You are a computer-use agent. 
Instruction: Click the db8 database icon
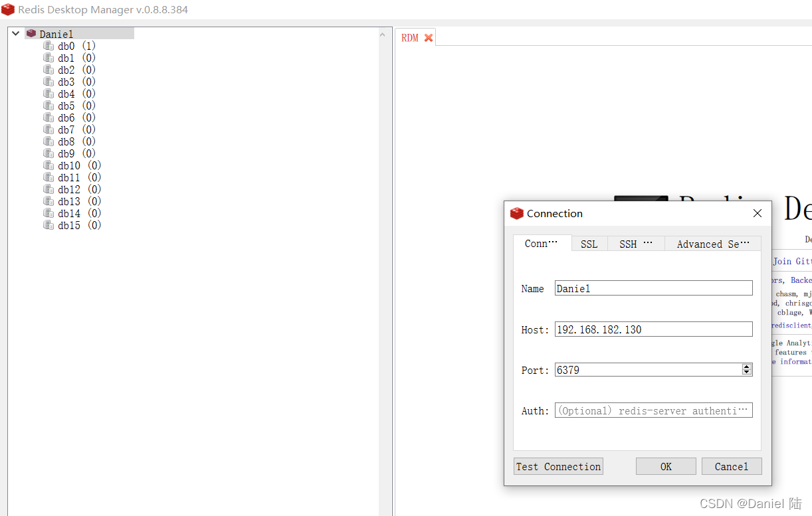(49, 141)
